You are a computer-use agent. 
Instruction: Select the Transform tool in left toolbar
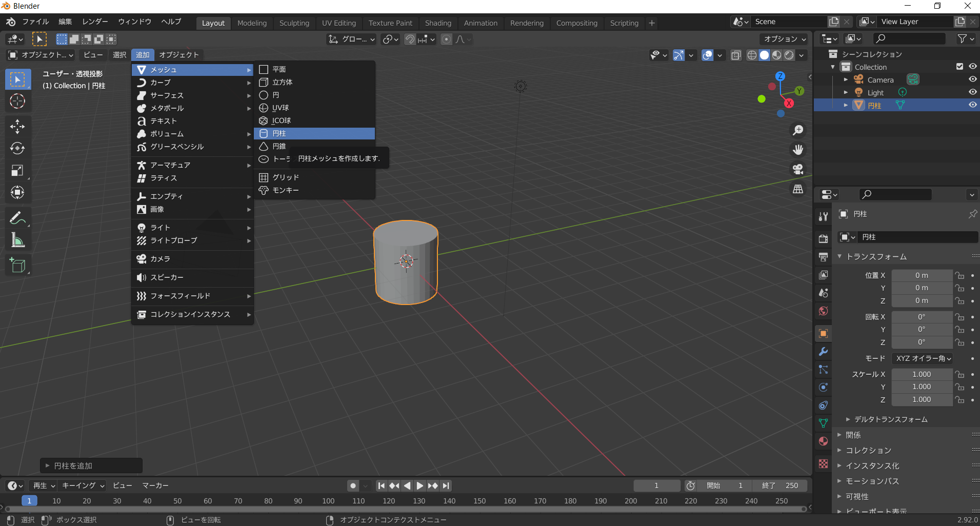pos(17,192)
